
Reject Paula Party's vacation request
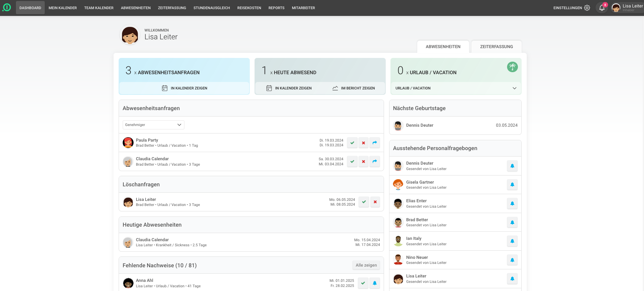(x=363, y=143)
